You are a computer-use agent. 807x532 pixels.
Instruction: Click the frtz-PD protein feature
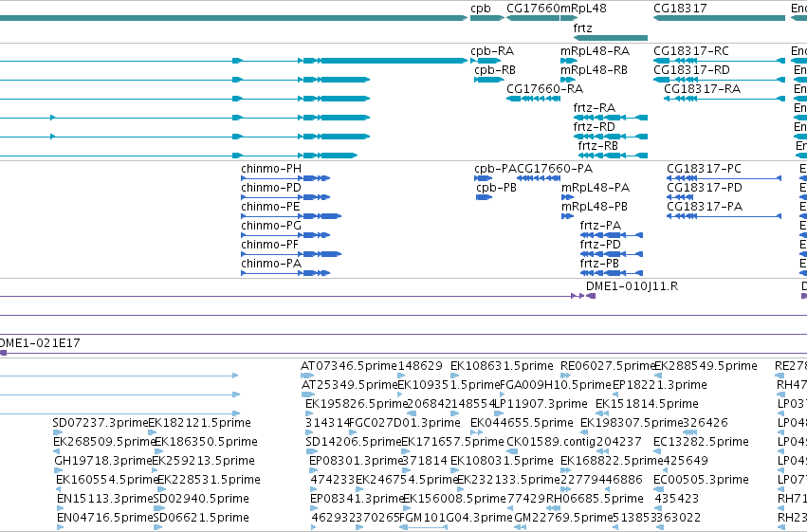coord(612,254)
